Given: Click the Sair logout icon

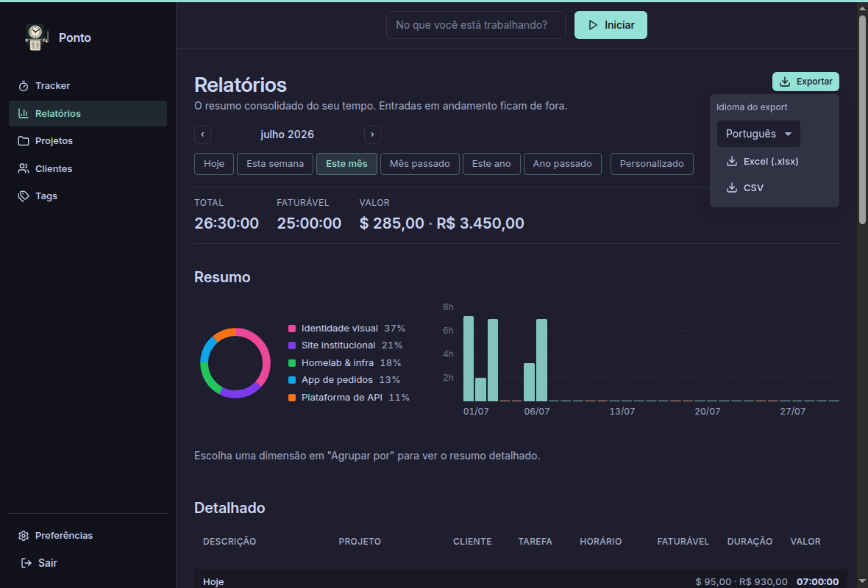Looking at the screenshot, I should 26,562.
